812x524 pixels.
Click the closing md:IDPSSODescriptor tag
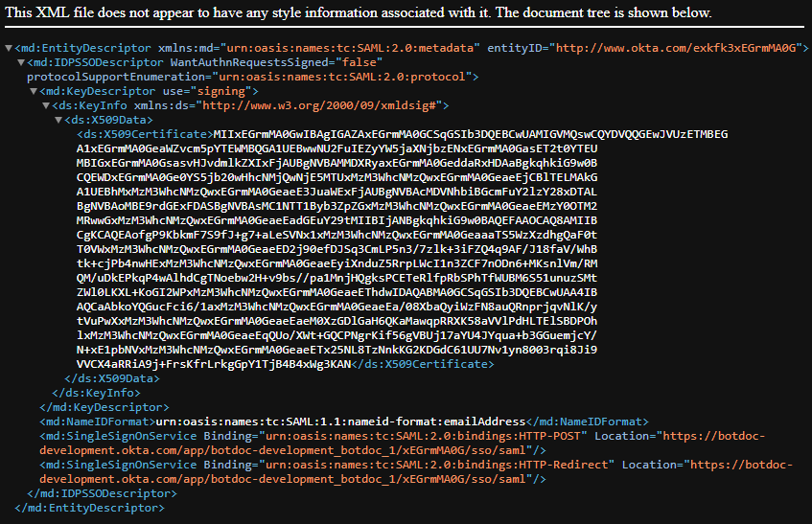tap(102, 494)
